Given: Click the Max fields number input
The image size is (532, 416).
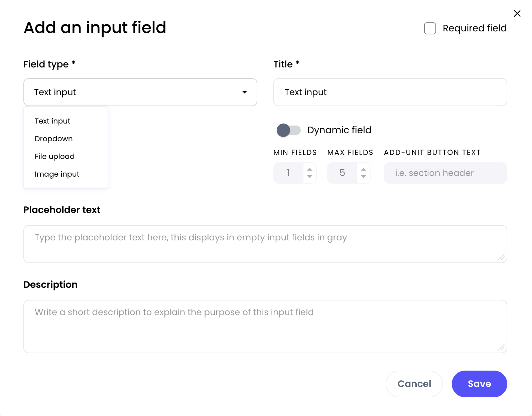Looking at the screenshot, I should [x=342, y=173].
